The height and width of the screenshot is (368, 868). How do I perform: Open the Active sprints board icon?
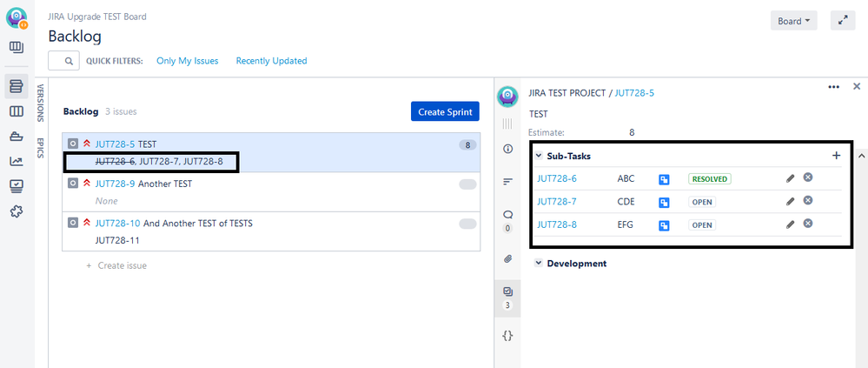[17, 111]
